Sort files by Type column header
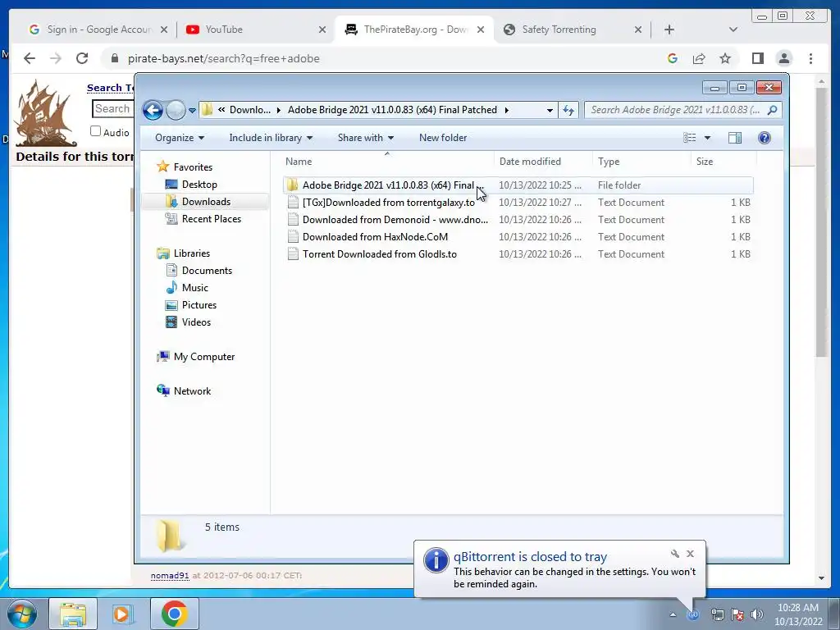Screen dimensions: 840x630 pos(641,162)
